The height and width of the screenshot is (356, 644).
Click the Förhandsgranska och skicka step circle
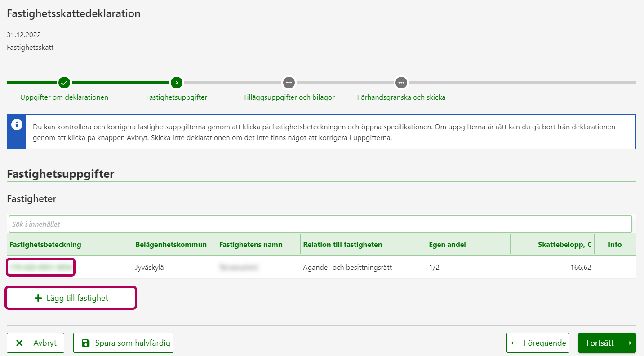pos(401,83)
